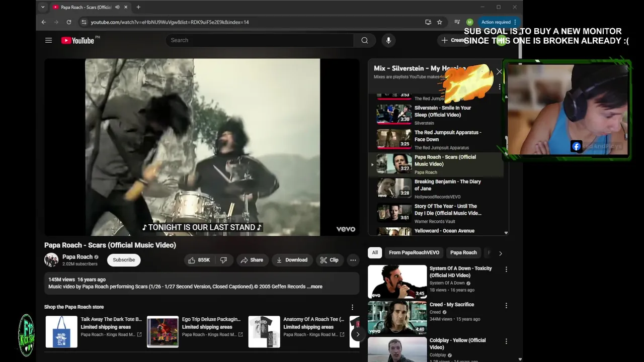Screen dimensions: 644x362
Task: Open Chrome Action required menu
Action: point(499,22)
